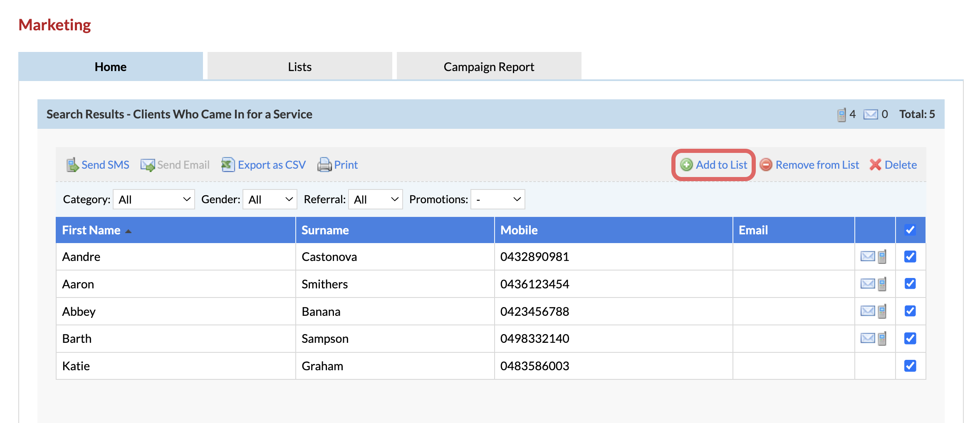
Task: Click the Delete link text
Action: (901, 165)
